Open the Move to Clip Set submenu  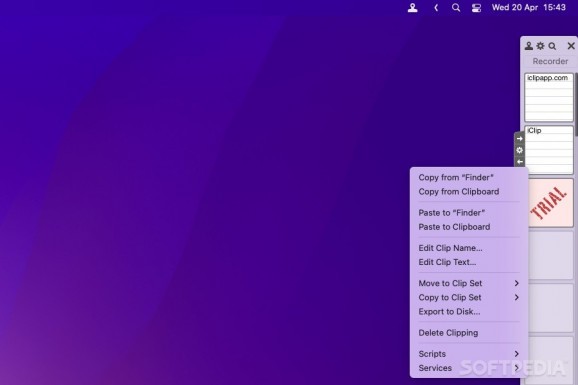coord(469,283)
